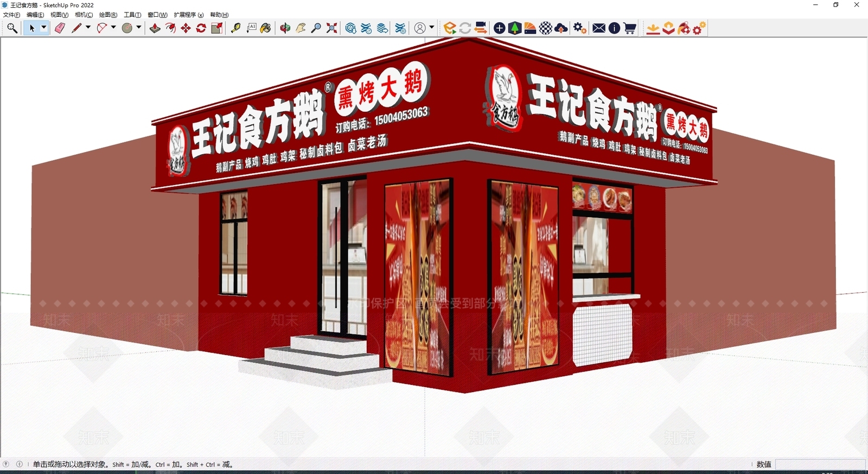Click the Enscape checkered sphere icon
This screenshot has height=474, width=868.
point(546,28)
